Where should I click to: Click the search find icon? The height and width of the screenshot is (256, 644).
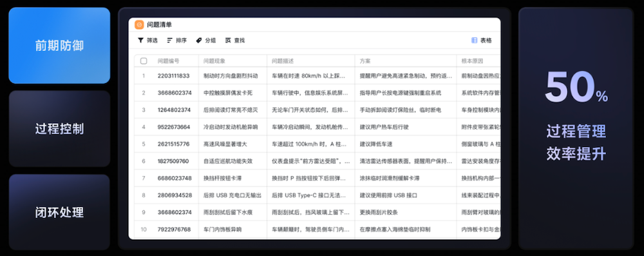[228, 41]
